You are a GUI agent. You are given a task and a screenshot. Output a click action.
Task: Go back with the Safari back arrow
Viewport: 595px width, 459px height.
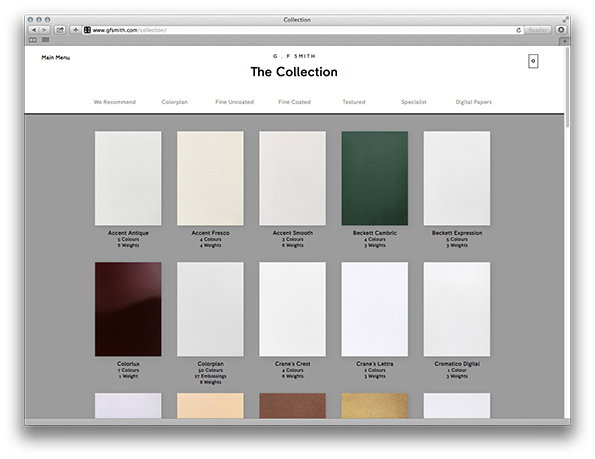34,30
